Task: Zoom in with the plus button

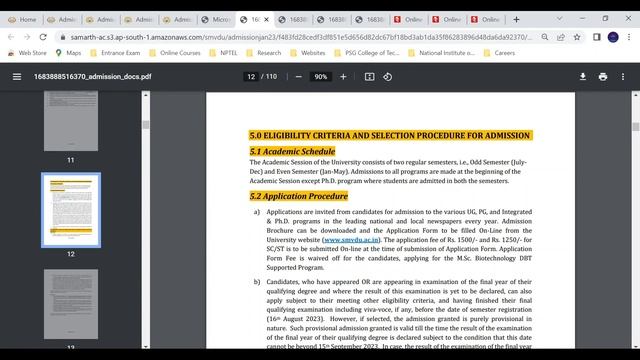Action: pyautogui.click(x=343, y=77)
